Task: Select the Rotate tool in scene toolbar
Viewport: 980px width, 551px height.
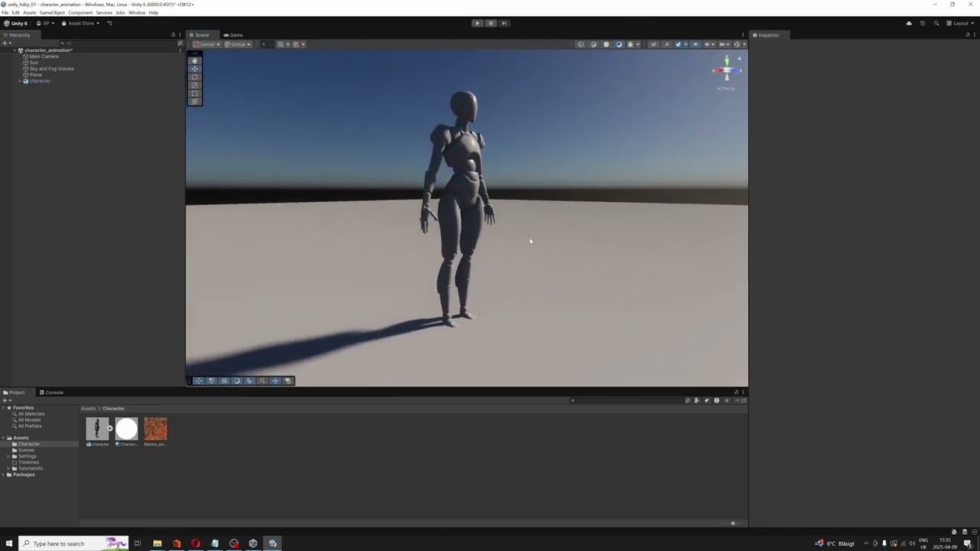Action: (194, 77)
